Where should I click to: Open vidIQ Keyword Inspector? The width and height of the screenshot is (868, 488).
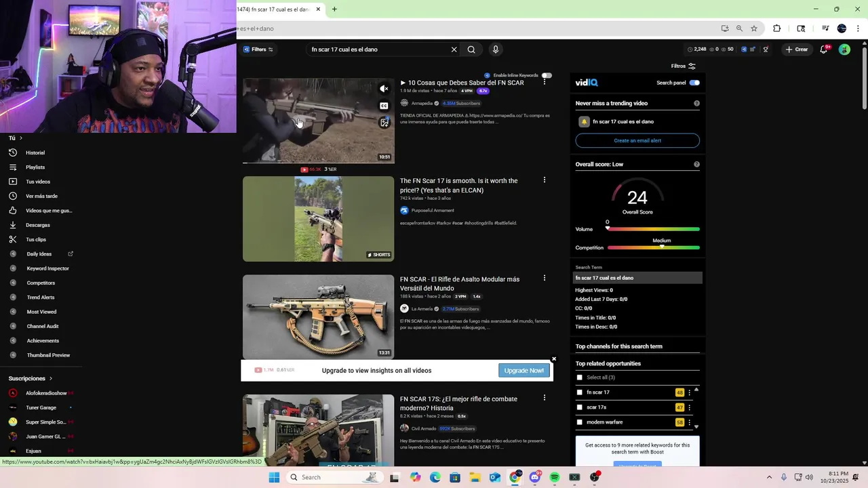coord(47,268)
